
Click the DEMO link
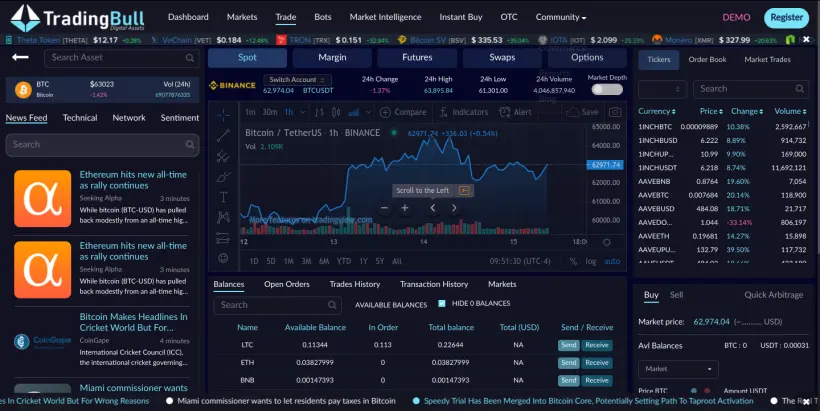pyautogui.click(x=736, y=17)
